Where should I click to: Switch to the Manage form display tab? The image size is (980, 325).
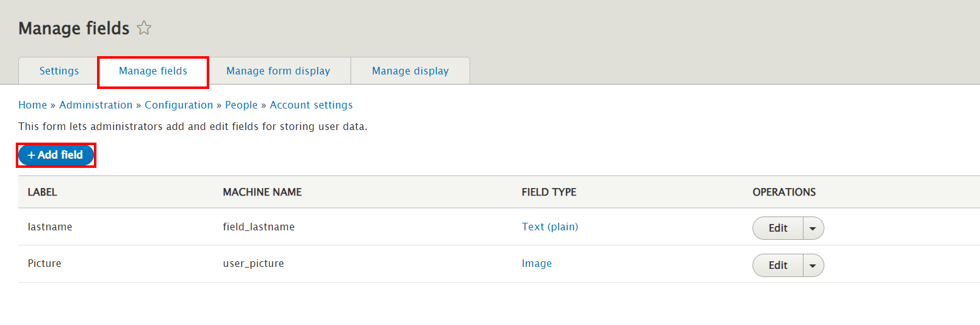pyautogui.click(x=278, y=71)
